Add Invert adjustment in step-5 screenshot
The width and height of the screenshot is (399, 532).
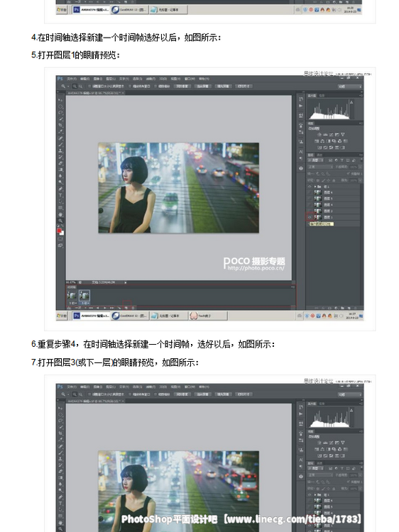point(319,148)
